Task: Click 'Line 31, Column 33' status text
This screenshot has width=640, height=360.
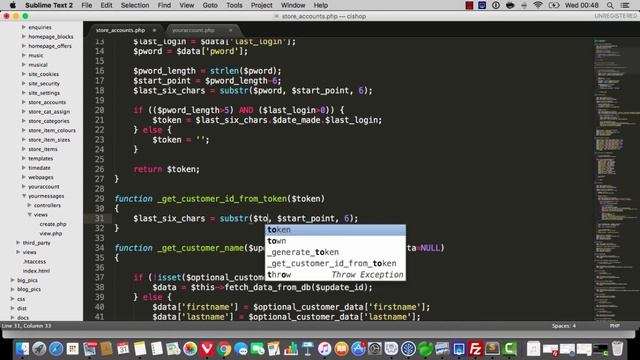Action: click(26, 326)
